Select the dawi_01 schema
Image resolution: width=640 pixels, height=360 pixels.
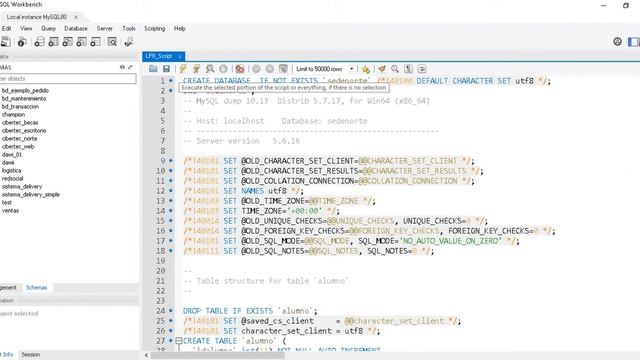point(12,155)
